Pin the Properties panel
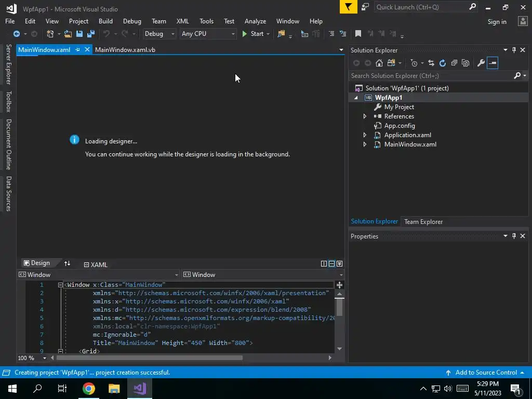This screenshot has height=399, width=532. click(514, 236)
